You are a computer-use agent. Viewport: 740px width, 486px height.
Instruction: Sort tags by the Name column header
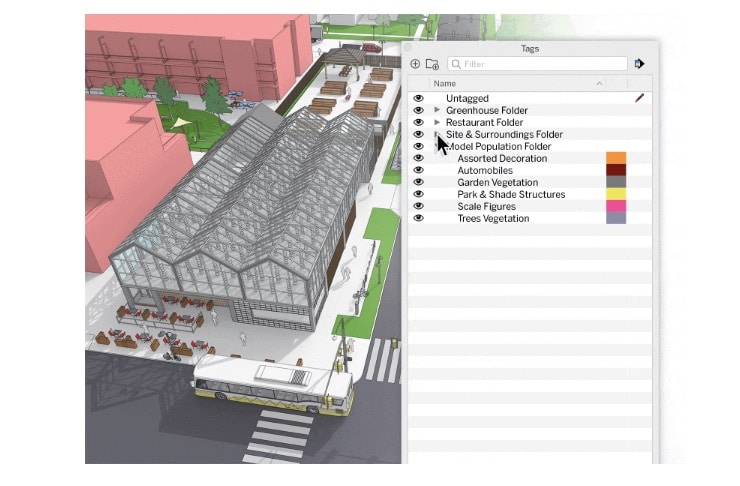point(445,84)
